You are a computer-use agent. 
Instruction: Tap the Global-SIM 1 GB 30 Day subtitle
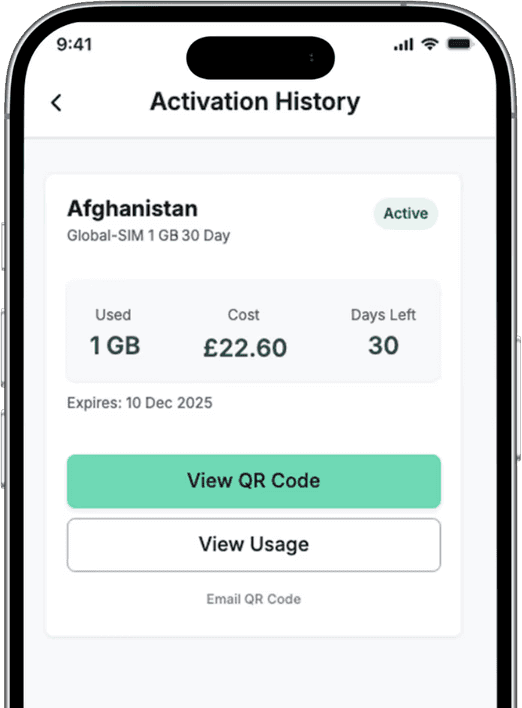coord(149,236)
